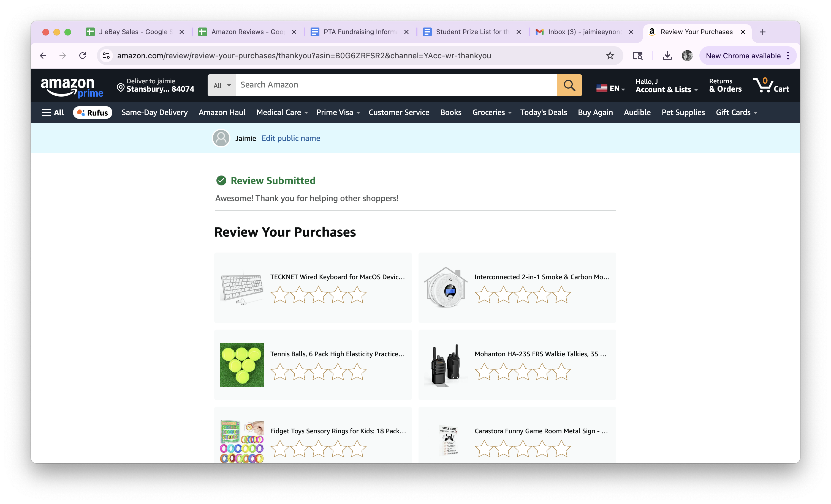Open the Google Lens search icon

pyautogui.click(x=637, y=56)
